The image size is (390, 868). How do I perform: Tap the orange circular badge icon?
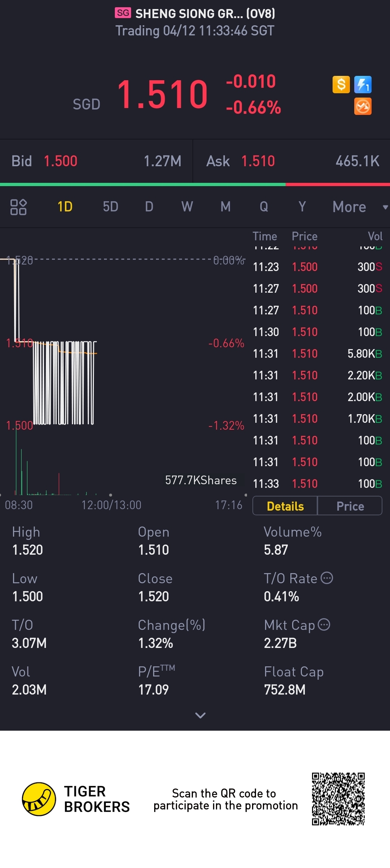[363, 107]
